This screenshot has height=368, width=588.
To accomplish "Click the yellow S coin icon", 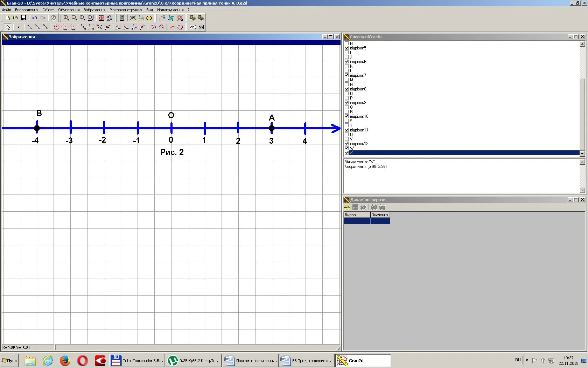I will click(149, 18).
